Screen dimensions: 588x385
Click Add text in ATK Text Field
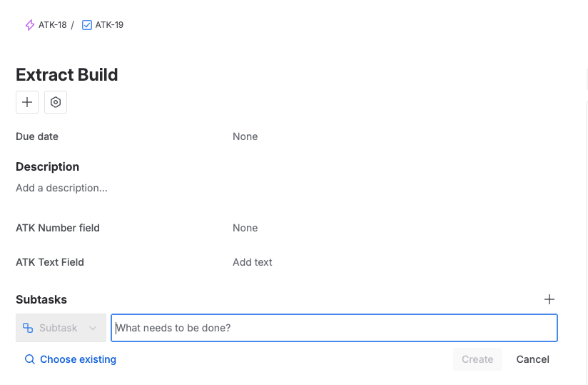tap(252, 262)
